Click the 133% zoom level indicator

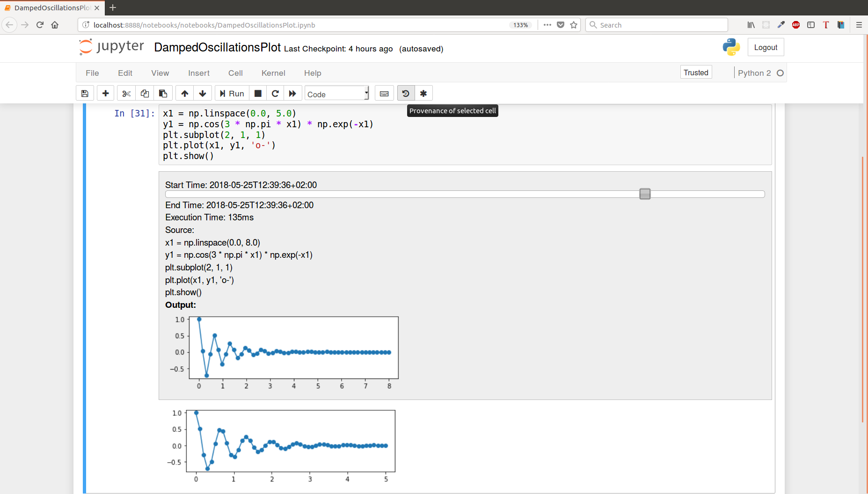520,25
